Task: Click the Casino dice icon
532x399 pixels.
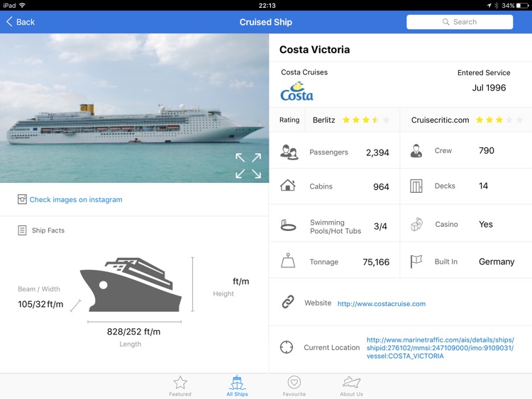Action: (x=416, y=225)
